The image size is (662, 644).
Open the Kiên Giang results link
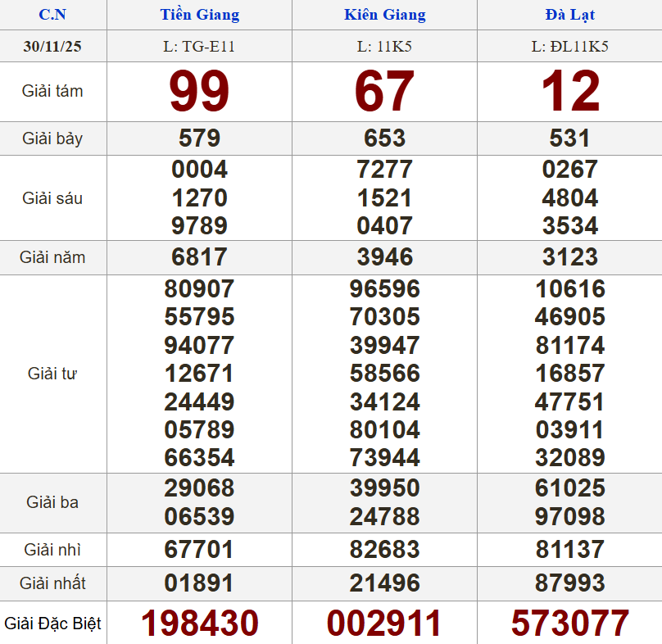[x=385, y=14]
